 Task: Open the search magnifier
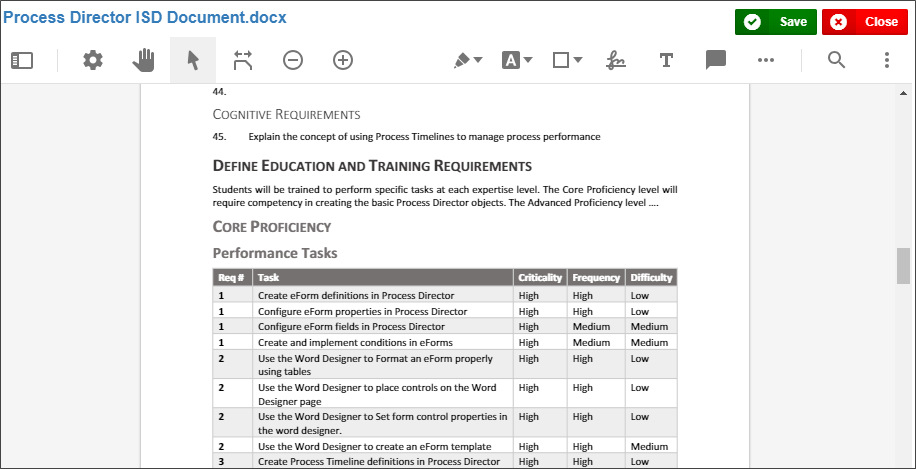837,61
